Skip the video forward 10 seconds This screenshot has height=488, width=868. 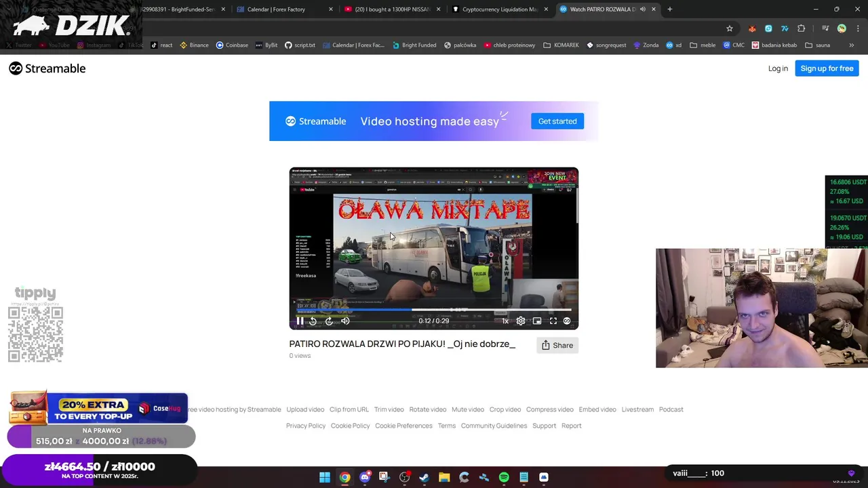[329, 321]
